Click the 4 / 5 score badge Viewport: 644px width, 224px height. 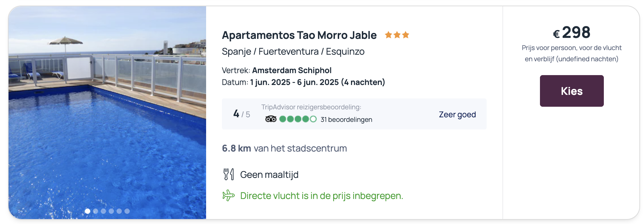tap(242, 114)
